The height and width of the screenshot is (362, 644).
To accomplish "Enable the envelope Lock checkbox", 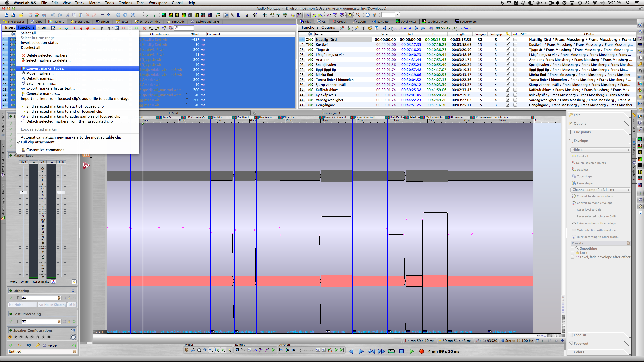I will point(572,253).
